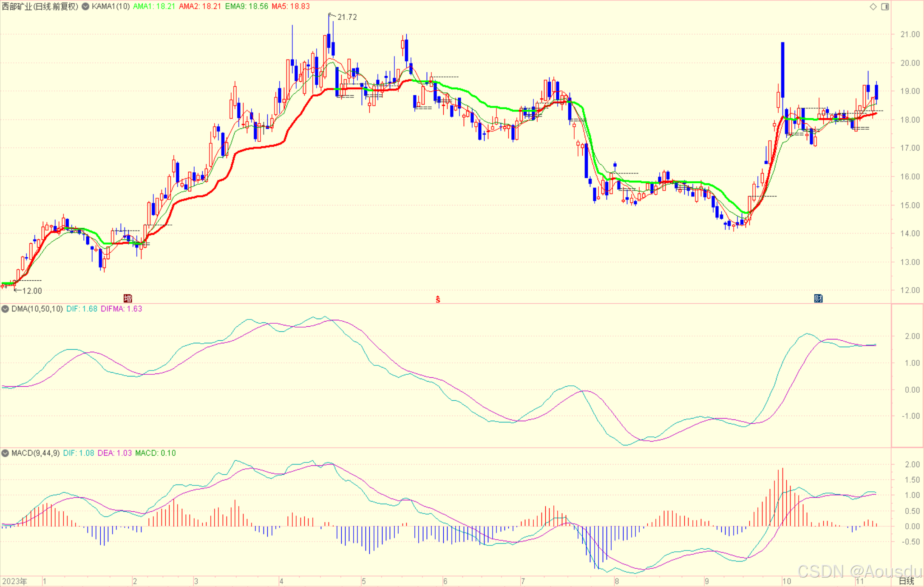The image size is (924, 587).
Task: Click the blue 财 financial report icon
Action: 818,298
